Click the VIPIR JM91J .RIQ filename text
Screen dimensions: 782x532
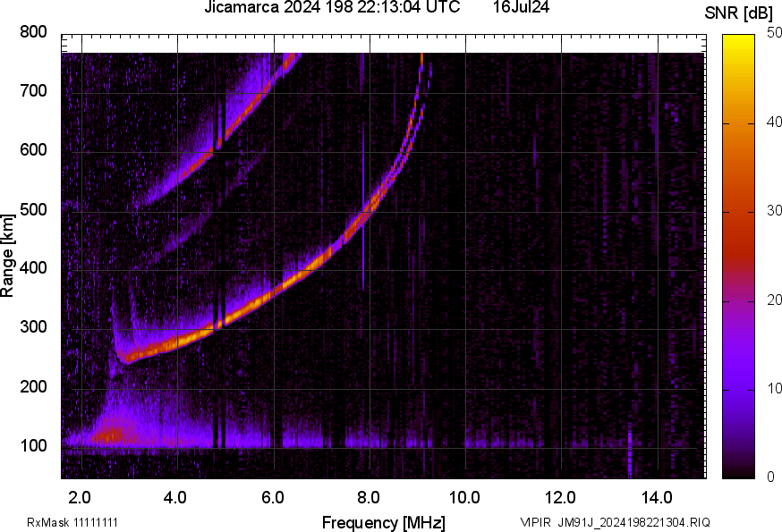(615, 522)
